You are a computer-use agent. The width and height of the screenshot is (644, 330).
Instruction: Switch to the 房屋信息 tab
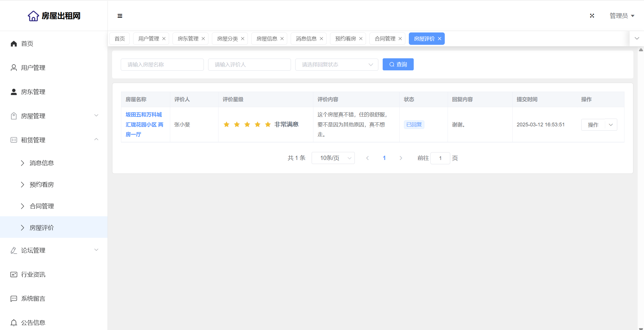coord(267,39)
